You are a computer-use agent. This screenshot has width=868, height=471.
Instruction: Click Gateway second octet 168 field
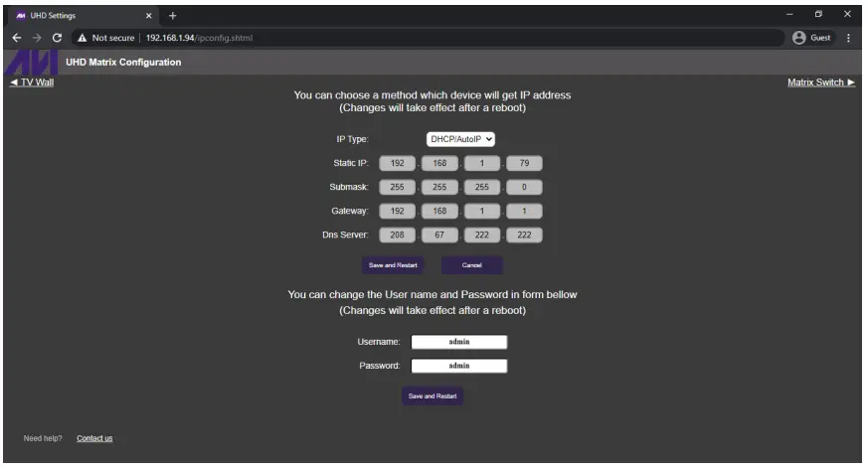439,211
